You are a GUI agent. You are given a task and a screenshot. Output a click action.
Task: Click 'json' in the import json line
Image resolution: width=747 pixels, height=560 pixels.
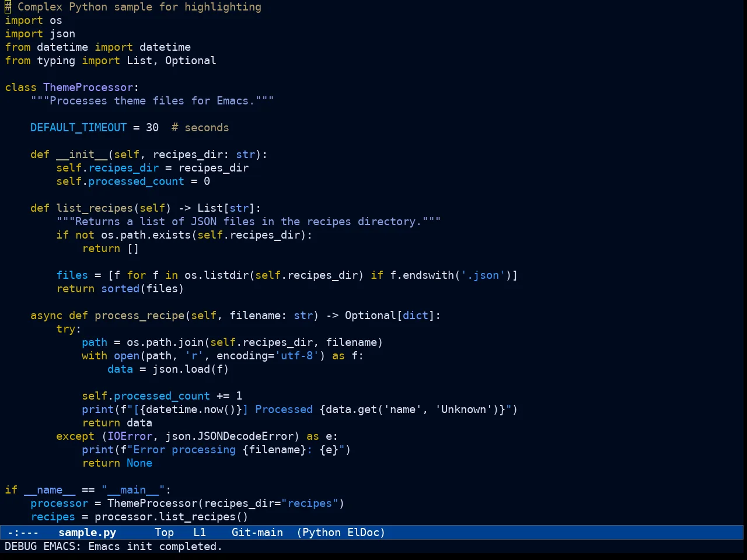pyautogui.click(x=62, y=34)
